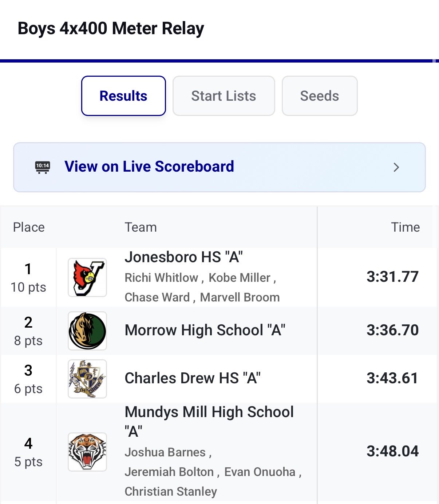The image size is (439, 504).
Task: Open the live scoreboard chevron arrow
Action: [x=396, y=167]
